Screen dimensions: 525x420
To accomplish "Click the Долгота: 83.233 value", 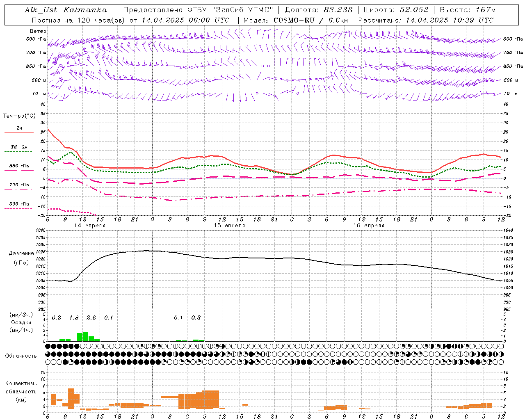I will pyautogui.click(x=319, y=10).
